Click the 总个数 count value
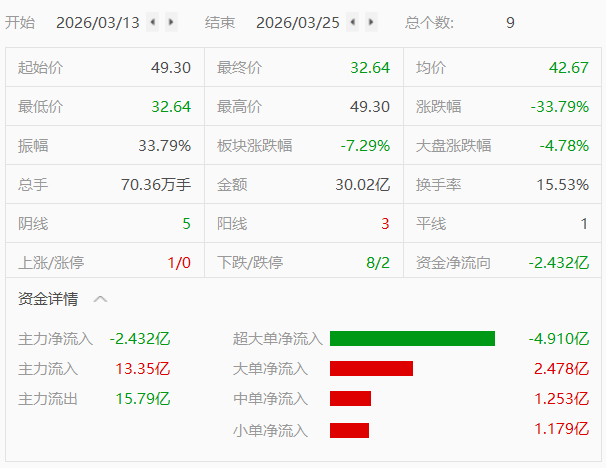The image size is (606, 468). [x=510, y=23]
